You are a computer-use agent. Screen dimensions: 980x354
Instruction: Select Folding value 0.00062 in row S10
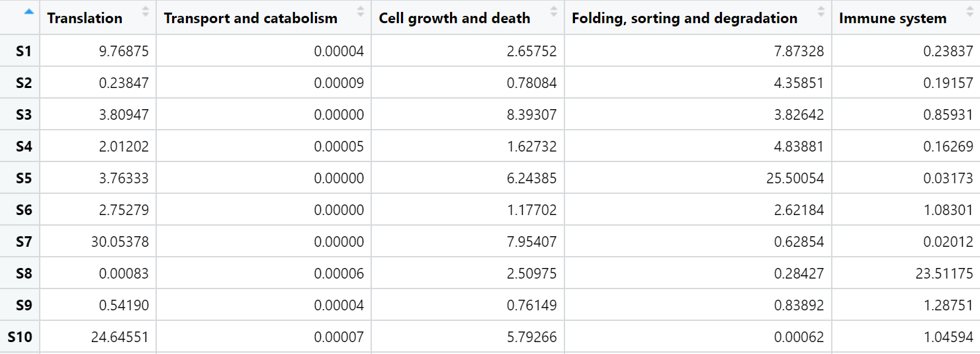799,337
